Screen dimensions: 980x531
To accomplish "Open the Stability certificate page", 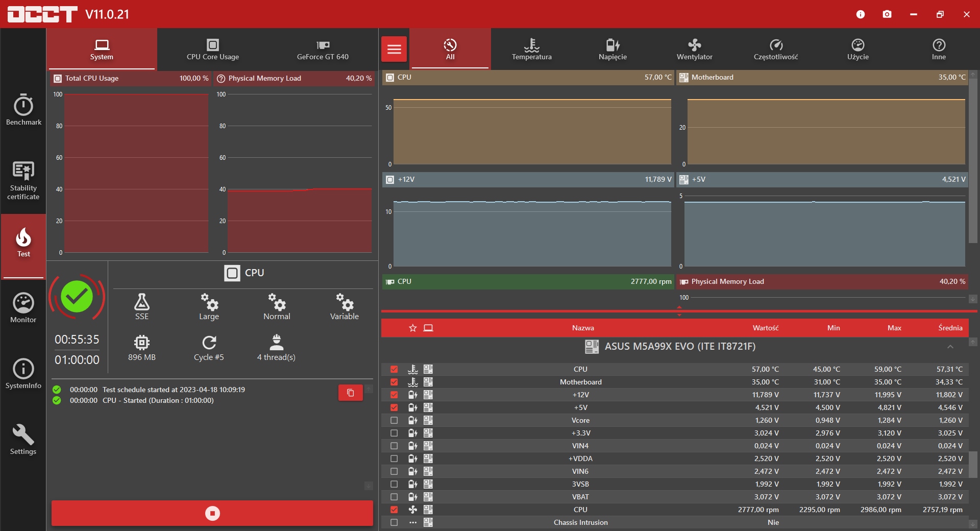I will (x=23, y=180).
